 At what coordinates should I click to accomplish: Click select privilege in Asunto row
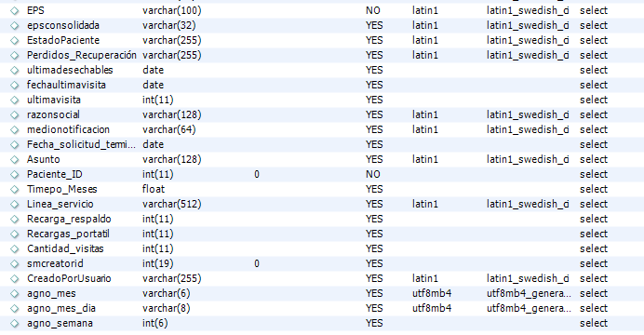tap(594, 159)
